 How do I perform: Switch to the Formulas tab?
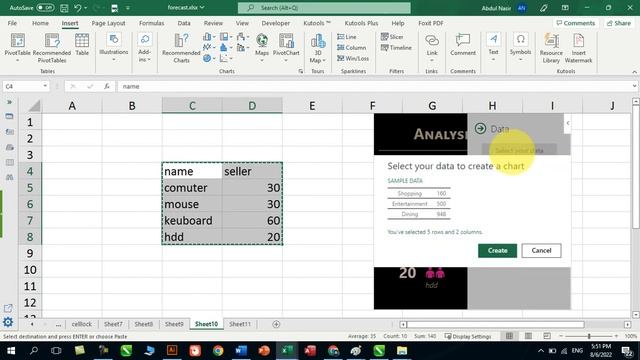(x=151, y=23)
